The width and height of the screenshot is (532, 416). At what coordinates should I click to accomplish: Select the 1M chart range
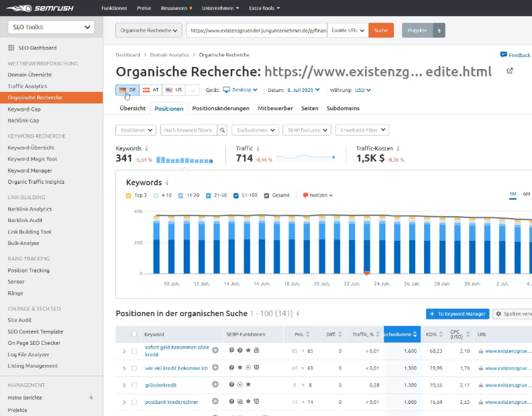513,194
